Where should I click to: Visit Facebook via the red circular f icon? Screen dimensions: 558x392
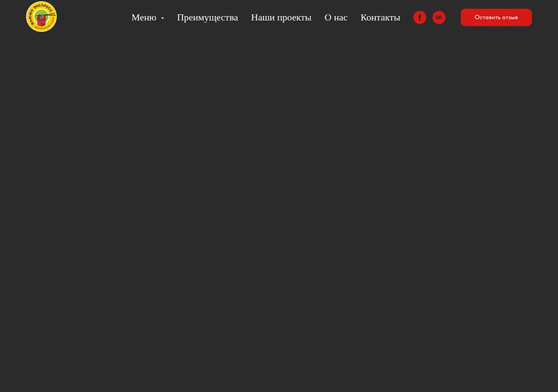(420, 18)
